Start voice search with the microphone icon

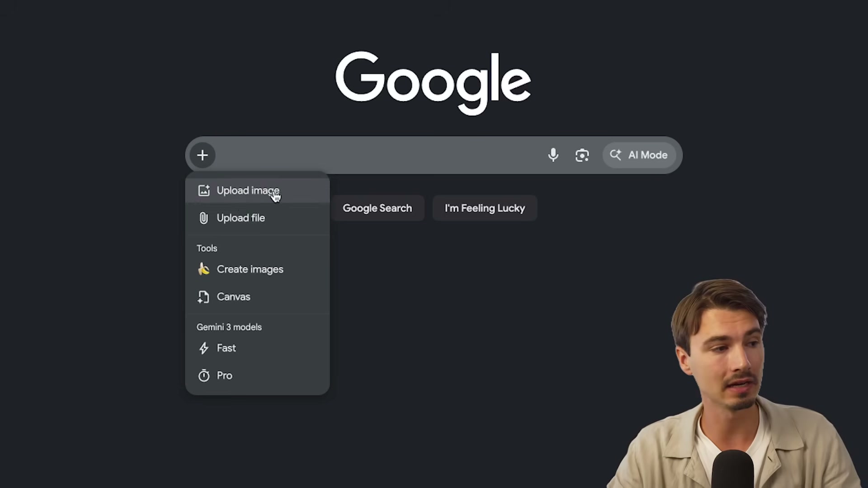553,155
